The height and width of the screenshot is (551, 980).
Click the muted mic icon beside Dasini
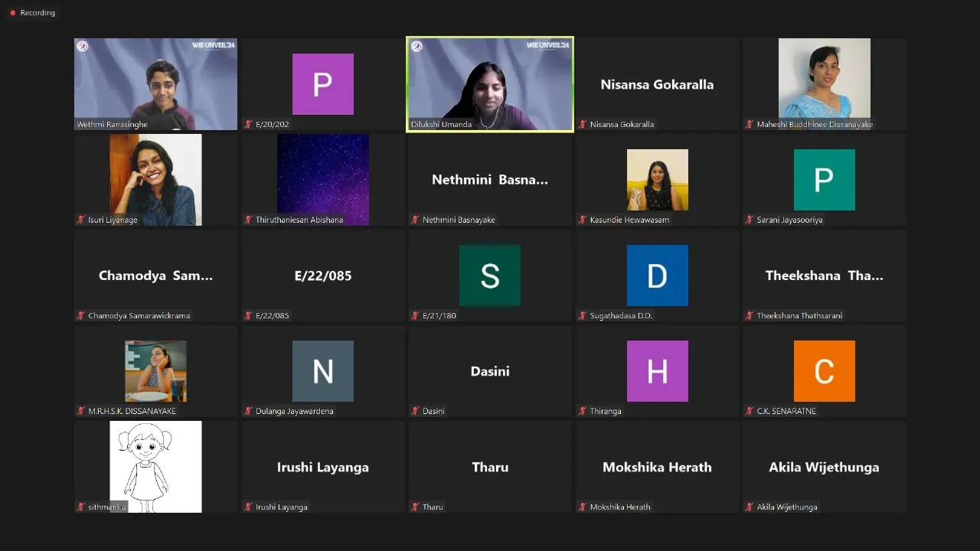click(x=416, y=411)
